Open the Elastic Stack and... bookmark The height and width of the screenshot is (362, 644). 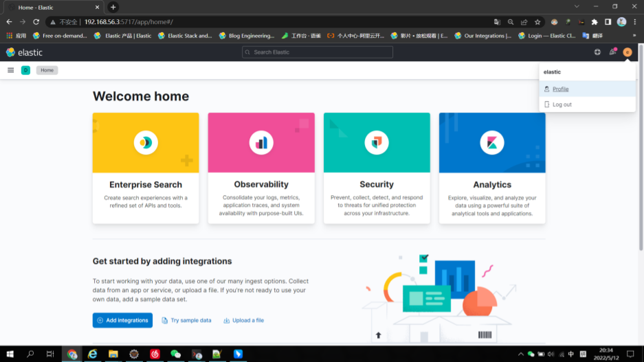(186, 36)
